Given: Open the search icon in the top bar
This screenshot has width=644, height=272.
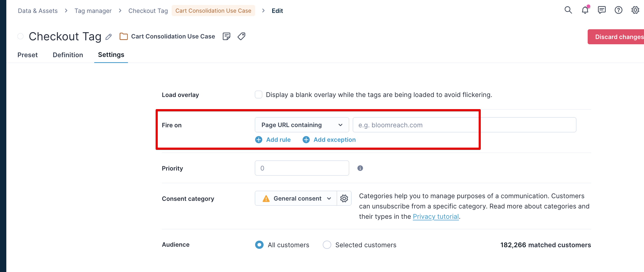Looking at the screenshot, I should 568,10.
